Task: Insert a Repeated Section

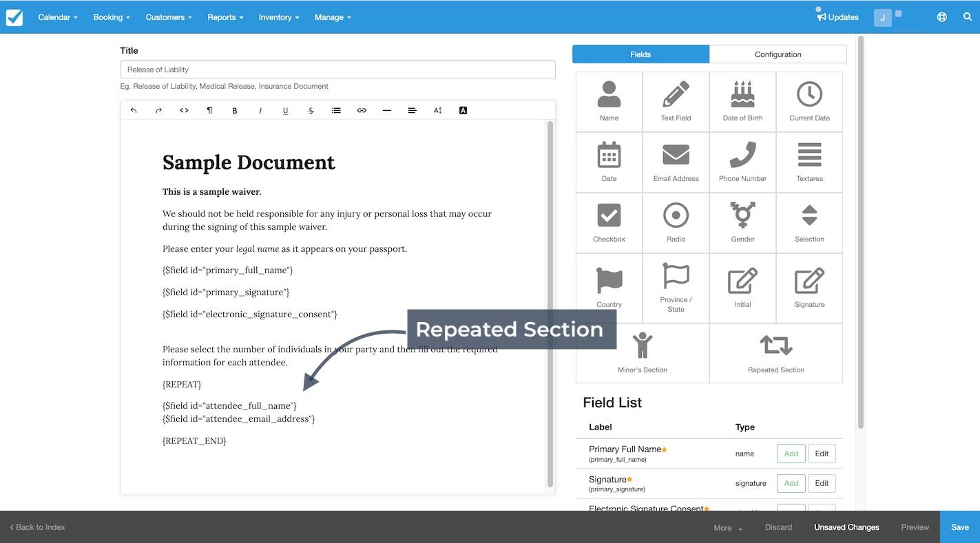Action: pos(776,353)
